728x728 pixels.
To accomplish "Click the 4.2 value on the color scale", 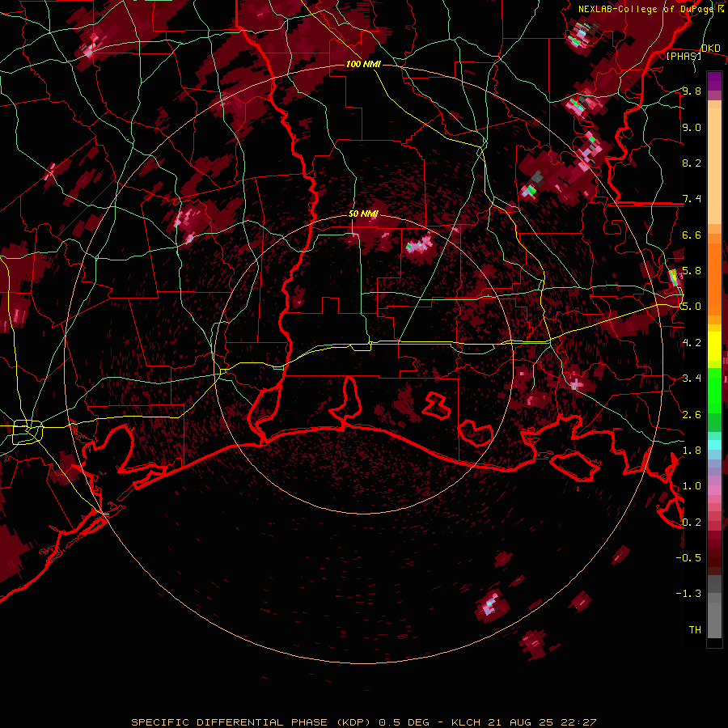I will (692, 343).
